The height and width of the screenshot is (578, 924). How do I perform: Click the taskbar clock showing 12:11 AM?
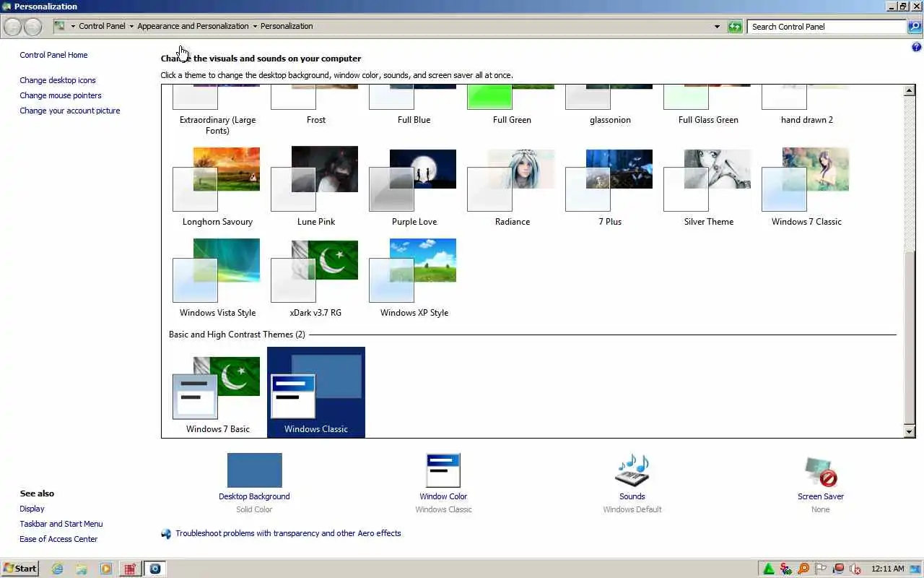(x=887, y=569)
